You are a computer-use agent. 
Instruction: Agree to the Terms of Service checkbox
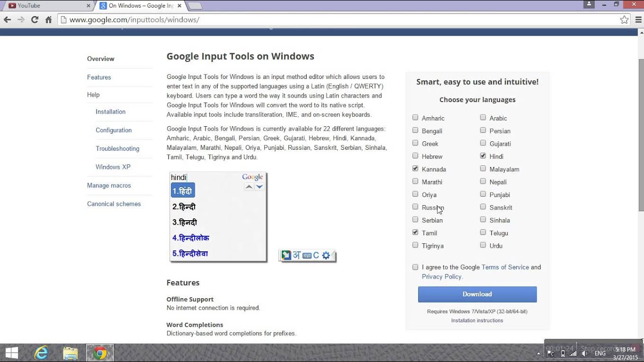[415, 267]
